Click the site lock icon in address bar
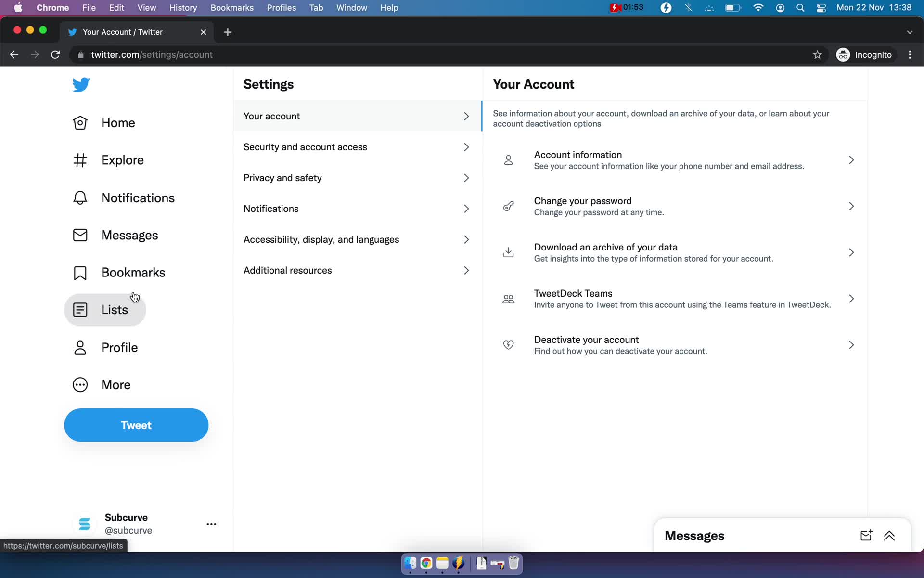This screenshot has width=924, height=578. [x=81, y=55]
